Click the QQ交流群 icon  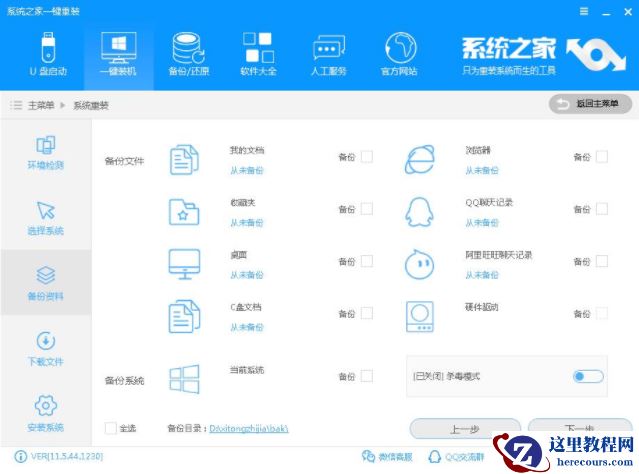[x=435, y=456]
